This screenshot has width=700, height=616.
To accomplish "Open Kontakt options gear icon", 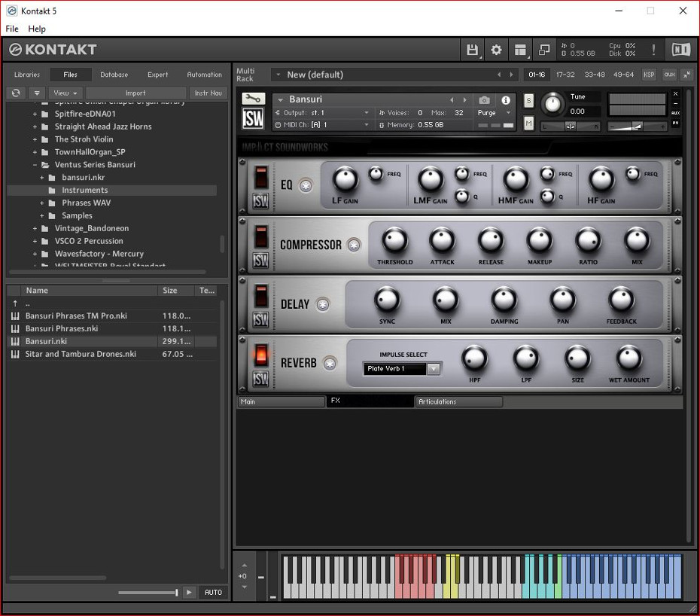I will tap(496, 50).
